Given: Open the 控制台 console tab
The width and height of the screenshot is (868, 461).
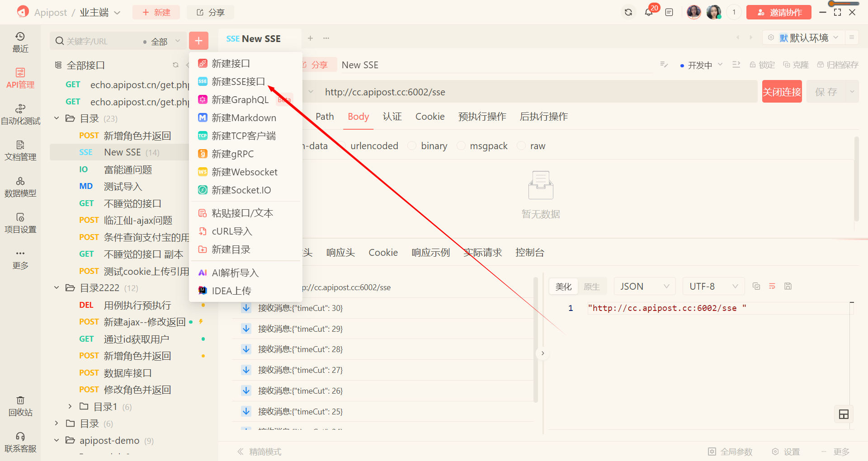Looking at the screenshot, I should pos(530,253).
